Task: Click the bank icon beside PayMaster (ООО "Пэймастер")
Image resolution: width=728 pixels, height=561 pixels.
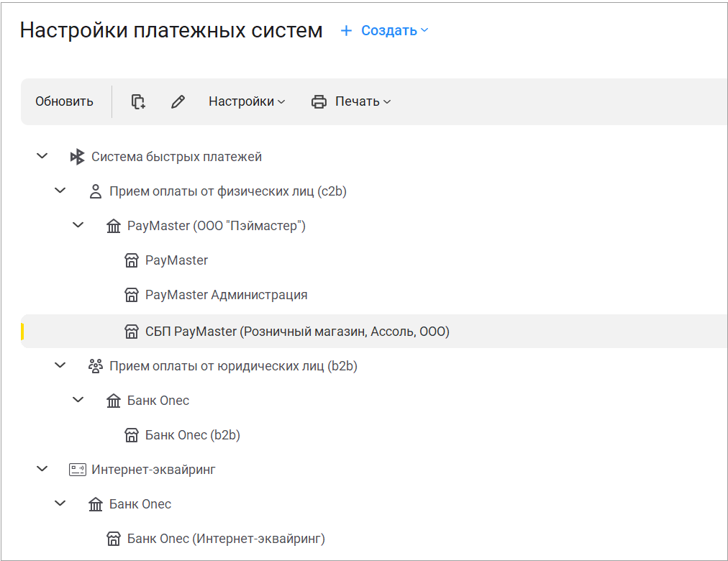Action: click(113, 226)
